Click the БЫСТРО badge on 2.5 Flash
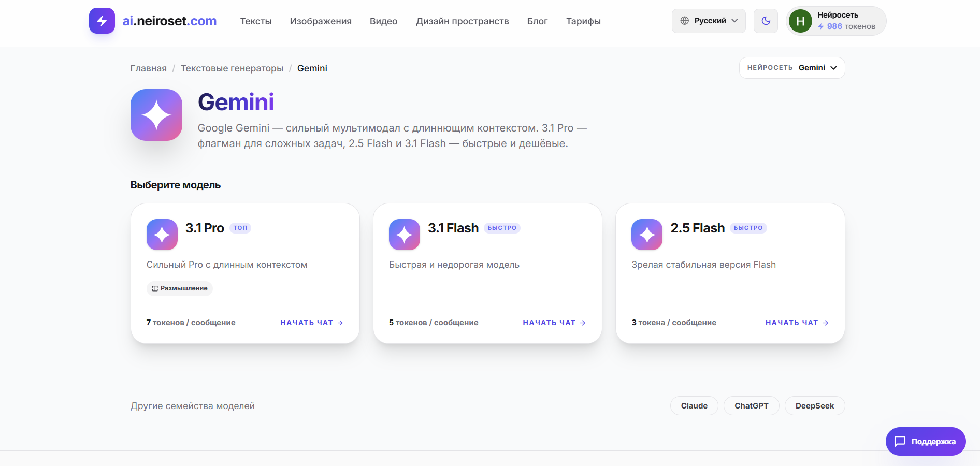 coord(748,228)
